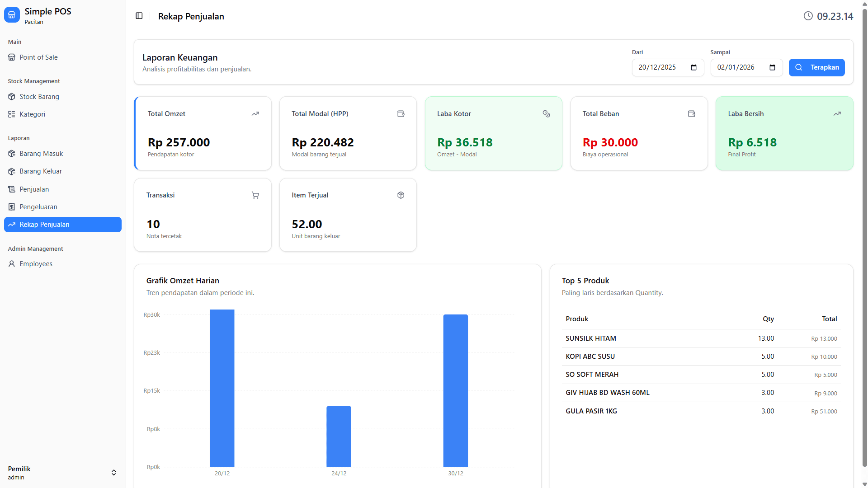Expand the Pemilik admin user menu

click(x=113, y=473)
